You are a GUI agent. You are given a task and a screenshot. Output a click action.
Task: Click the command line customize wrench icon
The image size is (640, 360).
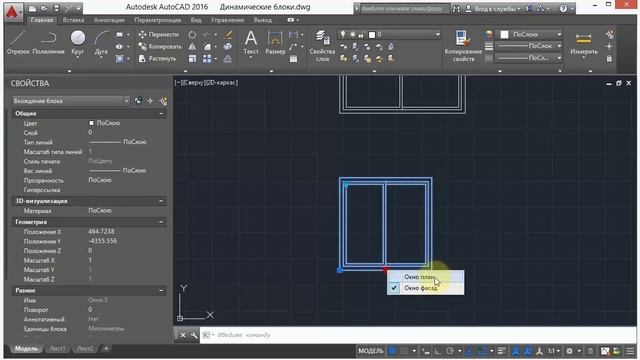pyautogui.click(x=194, y=335)
